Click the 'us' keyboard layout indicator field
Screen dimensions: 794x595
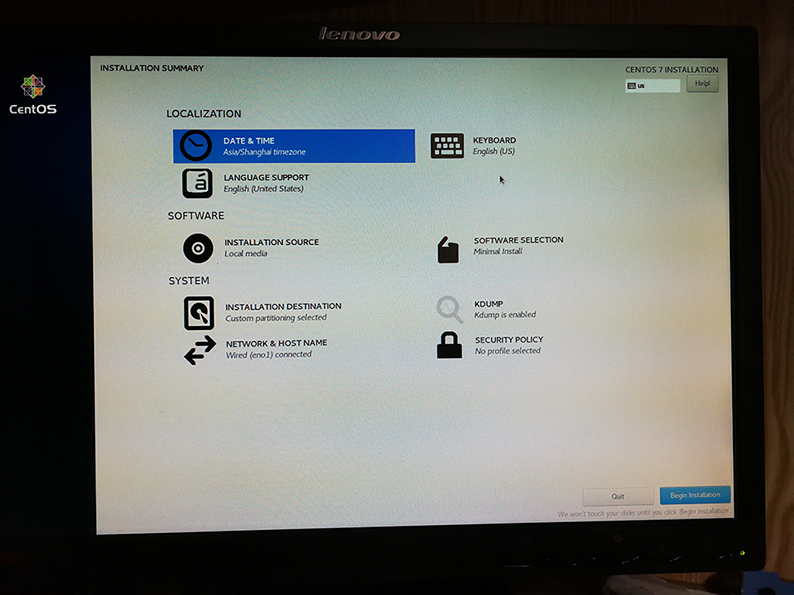point(653,86)
